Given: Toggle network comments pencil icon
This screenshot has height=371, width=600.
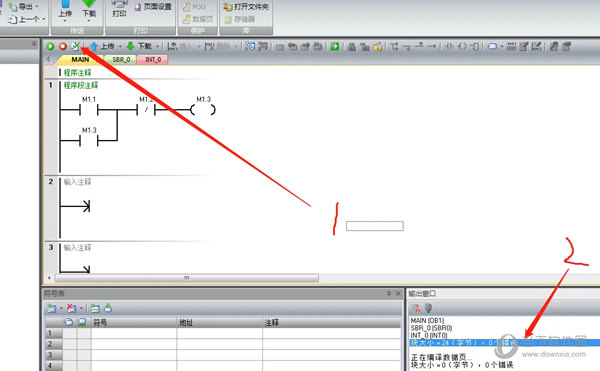Looking at the screenshot, I should pos(537,46).
